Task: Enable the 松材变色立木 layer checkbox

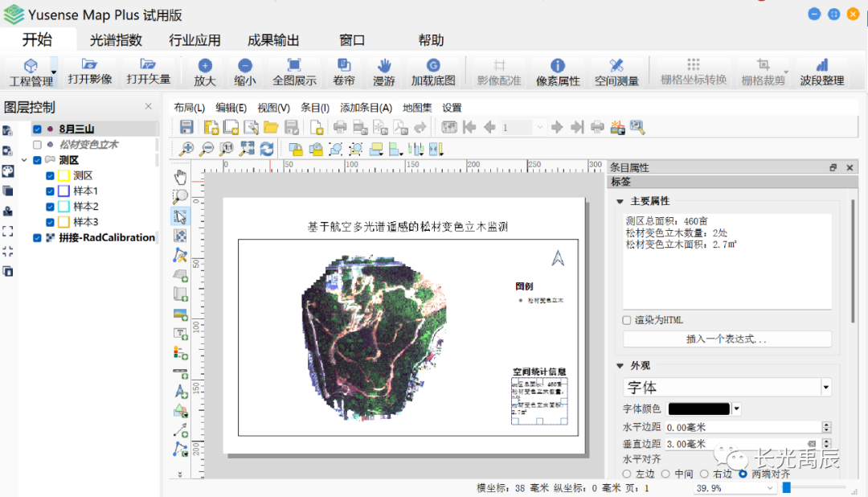Action: (x=37, y=145)
